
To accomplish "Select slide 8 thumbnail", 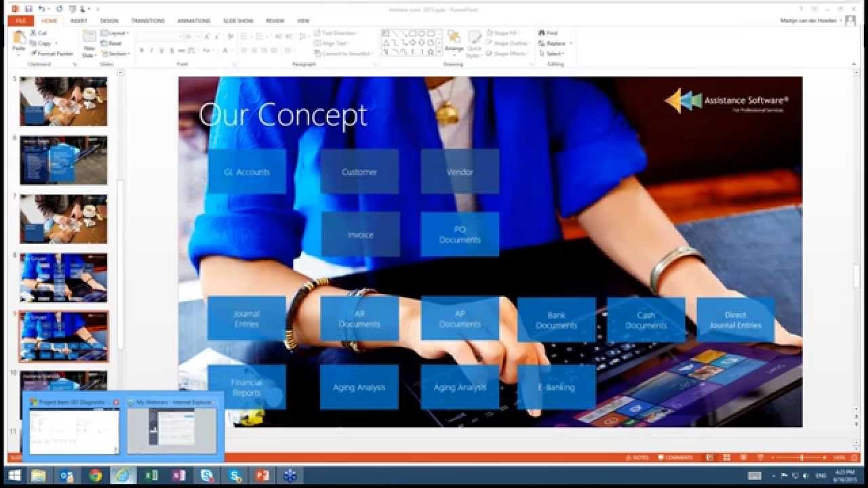I will coord(63,278).
